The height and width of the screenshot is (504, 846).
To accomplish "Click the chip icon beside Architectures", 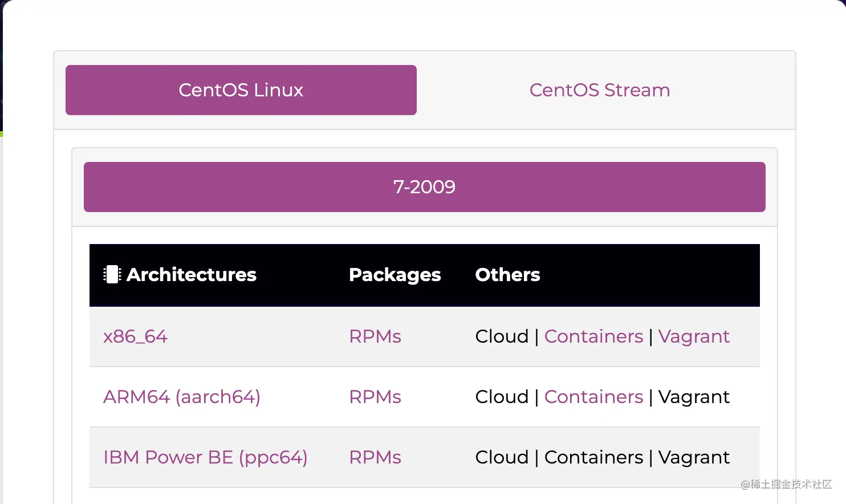I will point(112,275).
